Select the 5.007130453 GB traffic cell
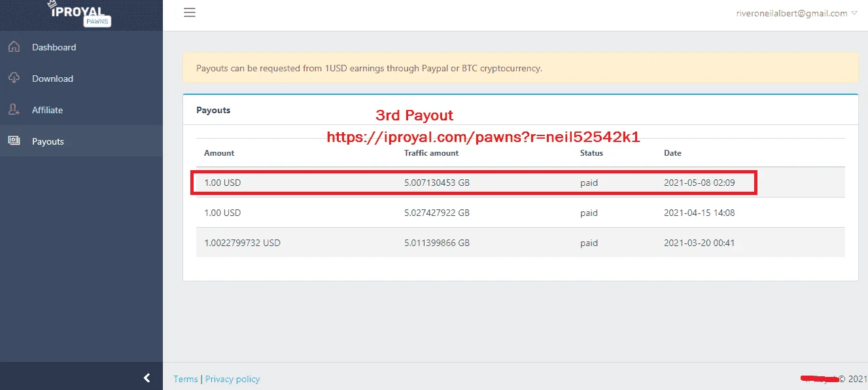 pyautogui.click(x=437, y=183)
